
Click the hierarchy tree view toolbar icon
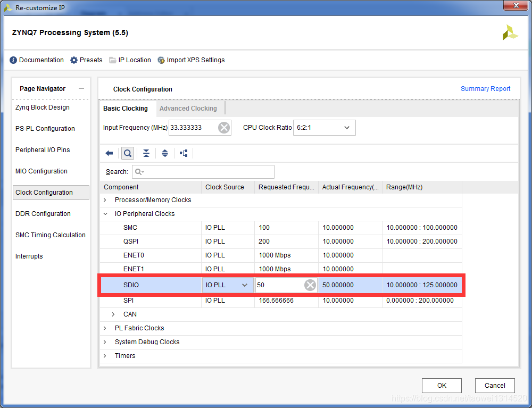pyautogui.click(x=184, y=153)
